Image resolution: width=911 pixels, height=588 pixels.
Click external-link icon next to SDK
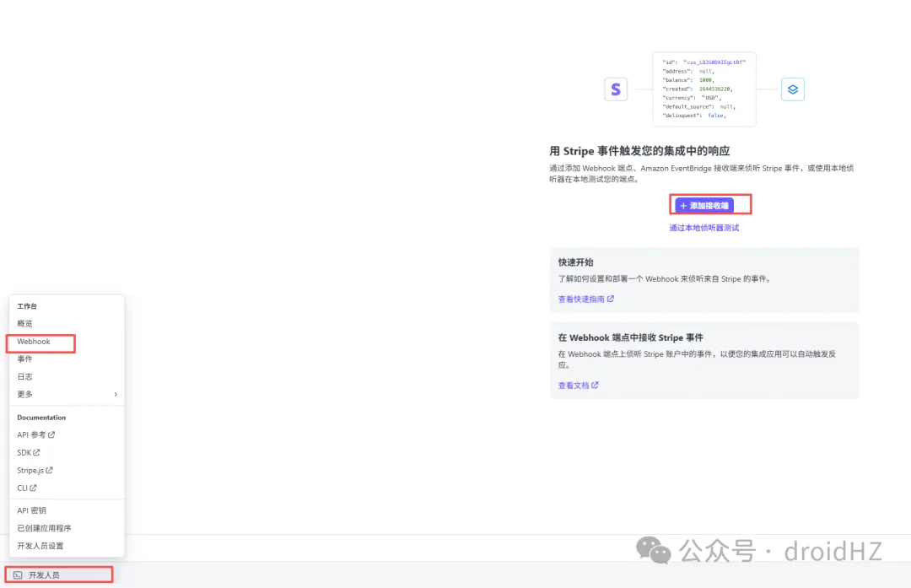coord(36,453)
